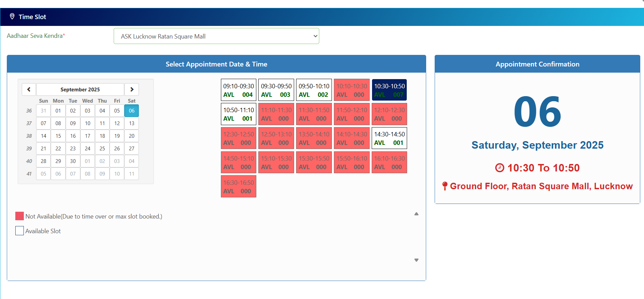This screenshot has height=299, width=644.
Task: Click the up arrow of the slot panel scrollbar
Action: click(416, 214)
